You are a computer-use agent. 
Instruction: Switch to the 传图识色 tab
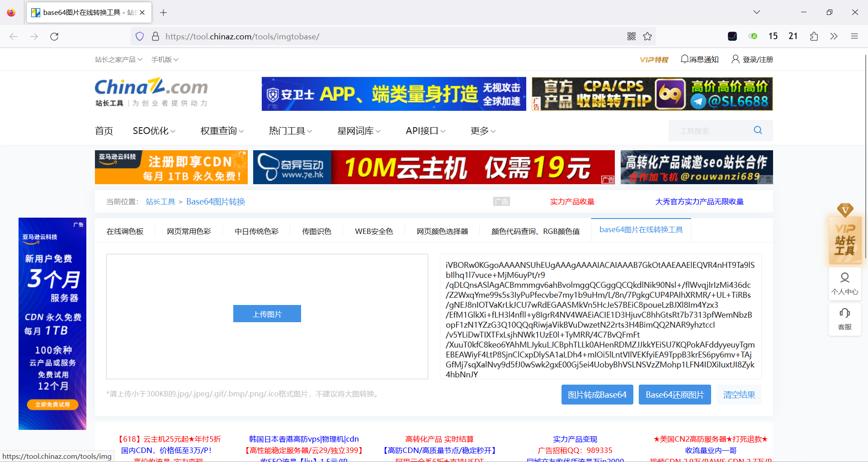click(x=316, y=231)
